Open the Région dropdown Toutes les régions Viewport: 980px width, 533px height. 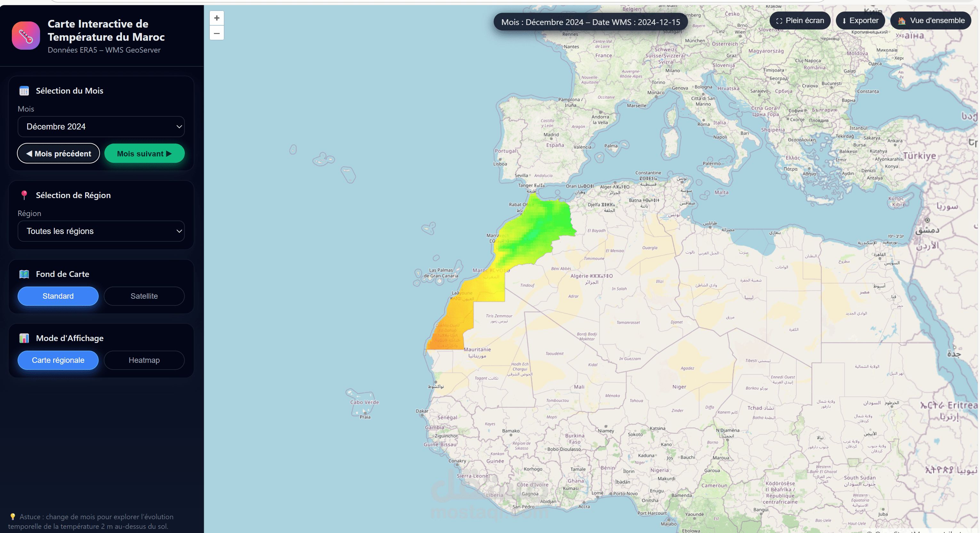(101, 231)
